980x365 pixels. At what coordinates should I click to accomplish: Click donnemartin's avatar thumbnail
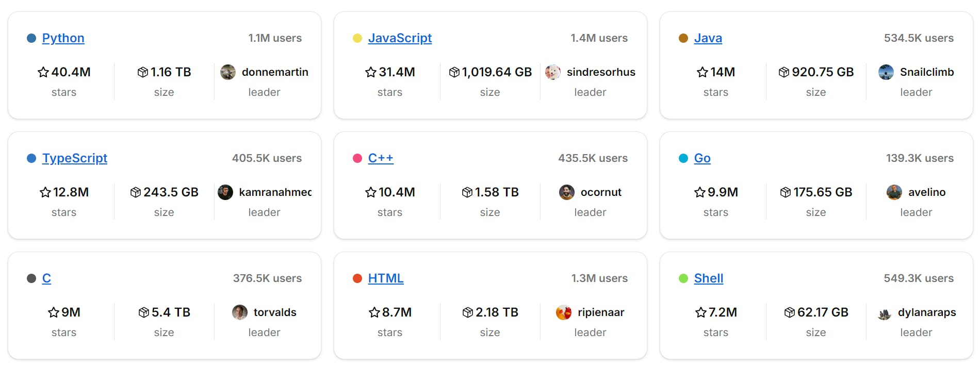pyautogui.click(x=228, y=72)
